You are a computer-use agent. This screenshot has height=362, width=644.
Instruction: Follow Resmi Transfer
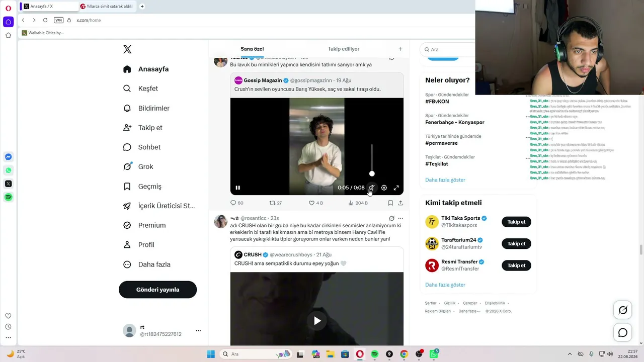coord(516,265)
